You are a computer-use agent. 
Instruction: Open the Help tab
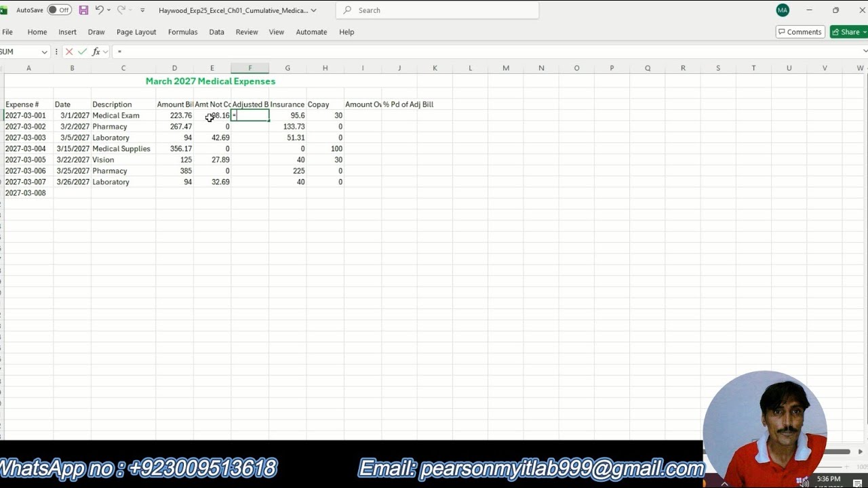point(347,32)
